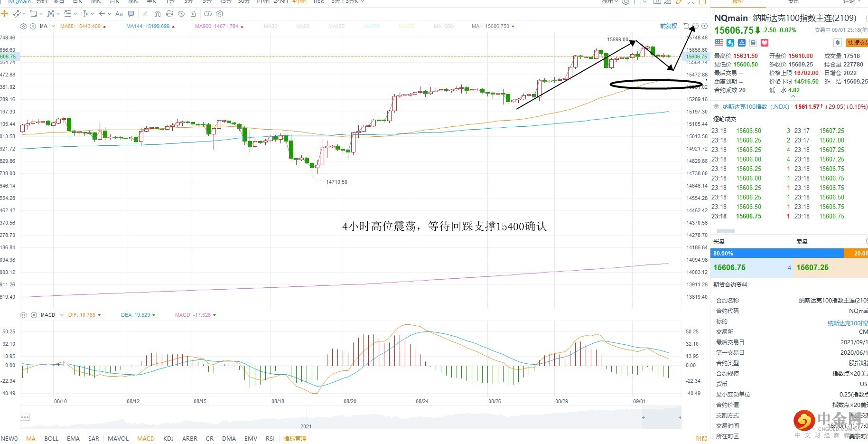Open MACD indicator settings gear
Screen dimensions: 868x444
coord(23,315)
